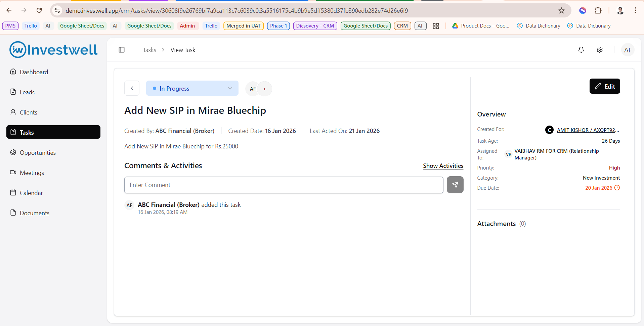Click the Tasks breadcrumb link
Image resolution: width=644 pixels, height=326 pixels.
[149, 50]
